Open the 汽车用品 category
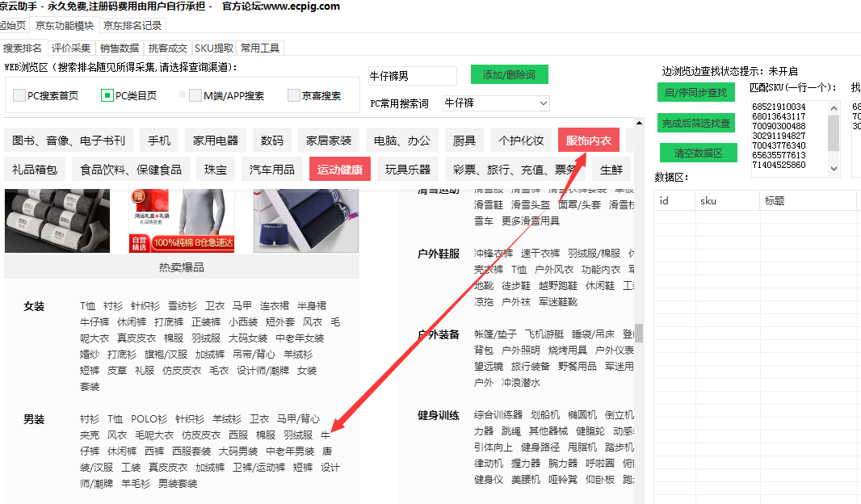Image resolution: width=861 pixels, height=504 pixels. point(272,170)
